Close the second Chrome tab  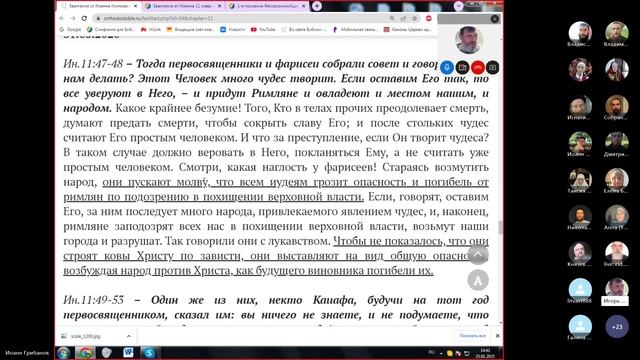tap(220, 6)
